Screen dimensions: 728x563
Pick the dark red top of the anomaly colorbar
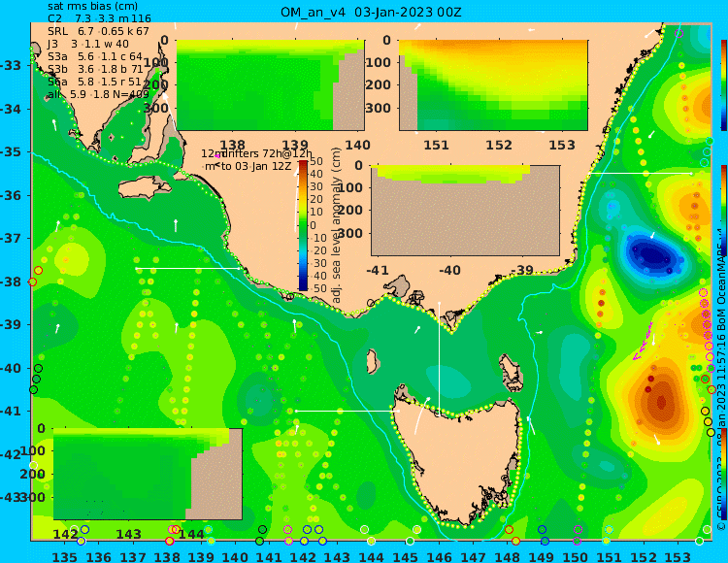point(303,162)
